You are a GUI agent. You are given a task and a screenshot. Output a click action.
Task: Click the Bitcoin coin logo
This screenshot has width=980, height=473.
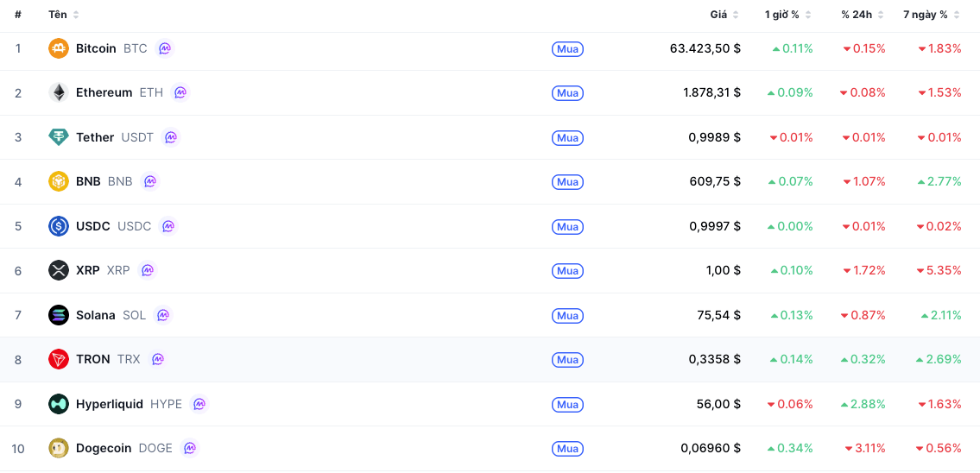pos(59,48)
